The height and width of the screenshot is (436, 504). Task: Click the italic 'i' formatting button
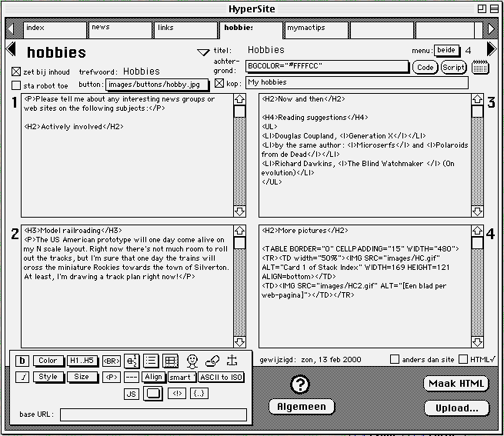pyautogui.click(x=22, y=377)
